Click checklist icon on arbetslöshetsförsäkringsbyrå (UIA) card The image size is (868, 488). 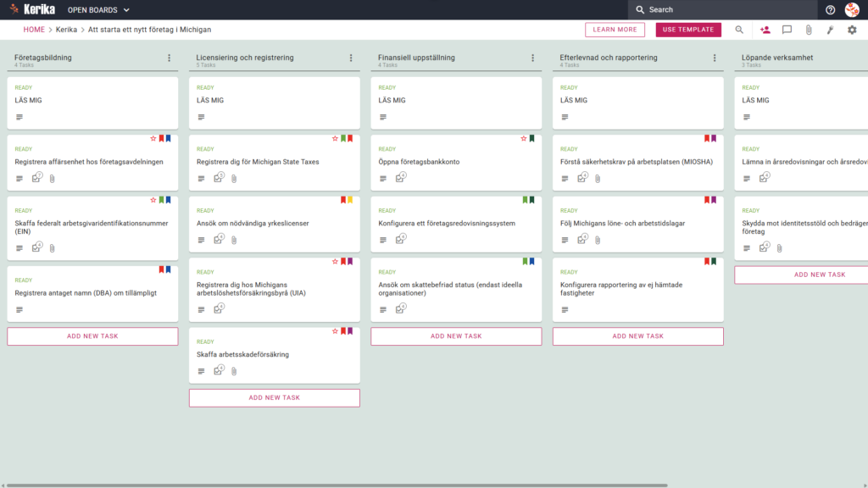click(219, 308)
